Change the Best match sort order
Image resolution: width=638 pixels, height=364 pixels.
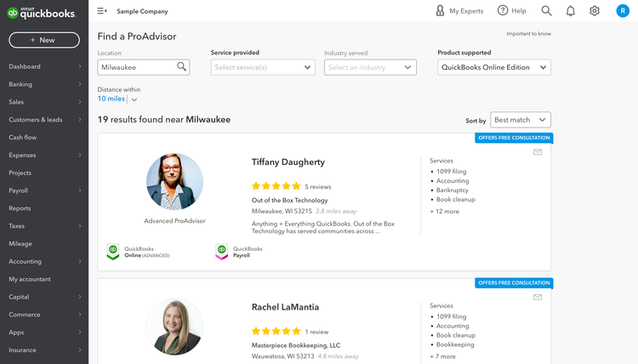point(521,120)
